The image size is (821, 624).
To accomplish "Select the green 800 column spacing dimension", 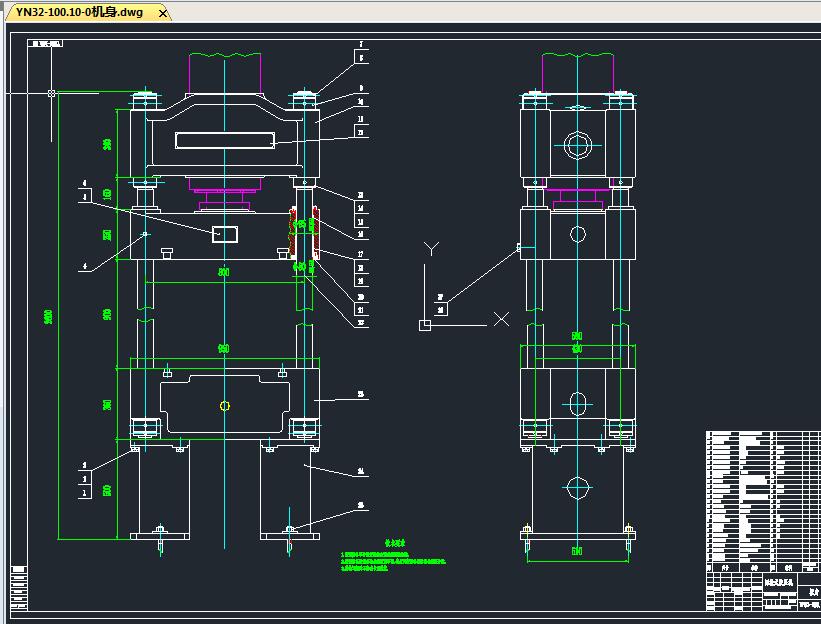I will click(224, 272).
